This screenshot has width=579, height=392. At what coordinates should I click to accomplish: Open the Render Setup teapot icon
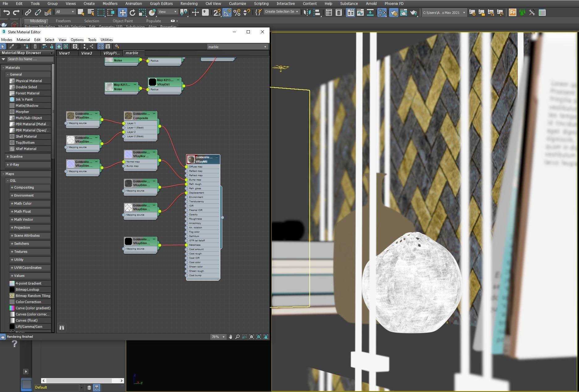coord(393,12)
